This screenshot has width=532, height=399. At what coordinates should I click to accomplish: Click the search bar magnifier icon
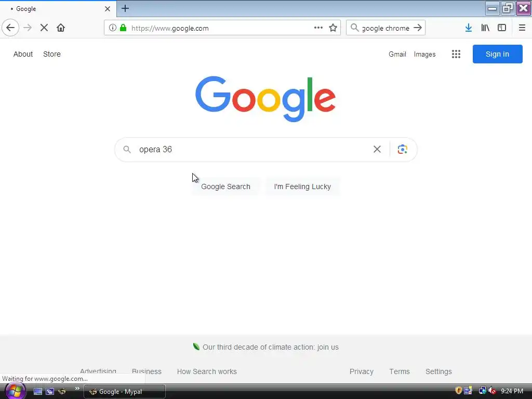coord(354,28)
